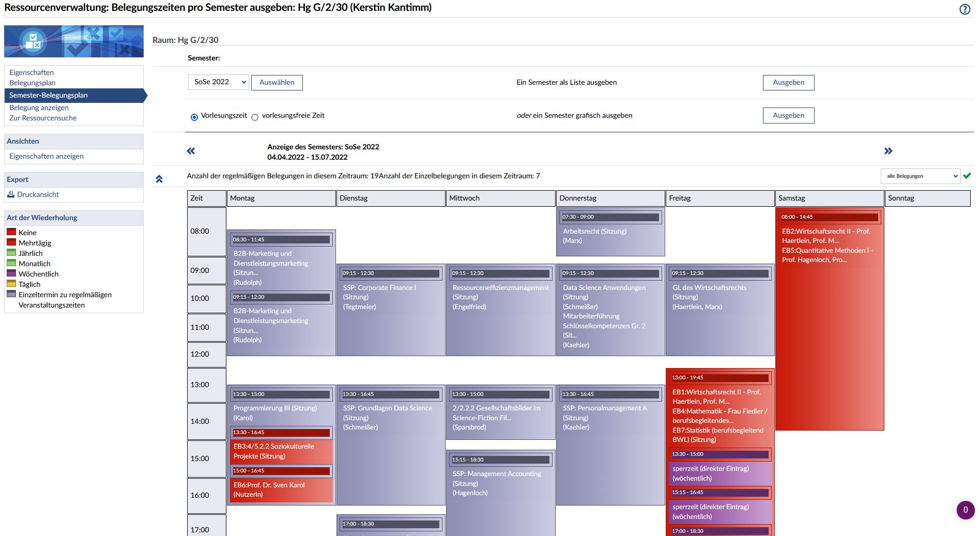
Task: Open the Tuesday SSP: Corporate Finance I booking
Action: click(x=379, y=288)
